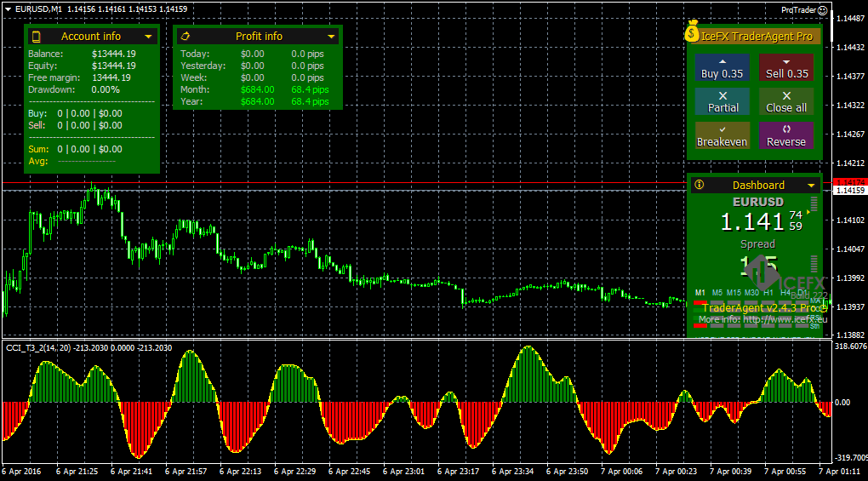
Task: Click the Profit info title bar
Action: tap(258, 37)
